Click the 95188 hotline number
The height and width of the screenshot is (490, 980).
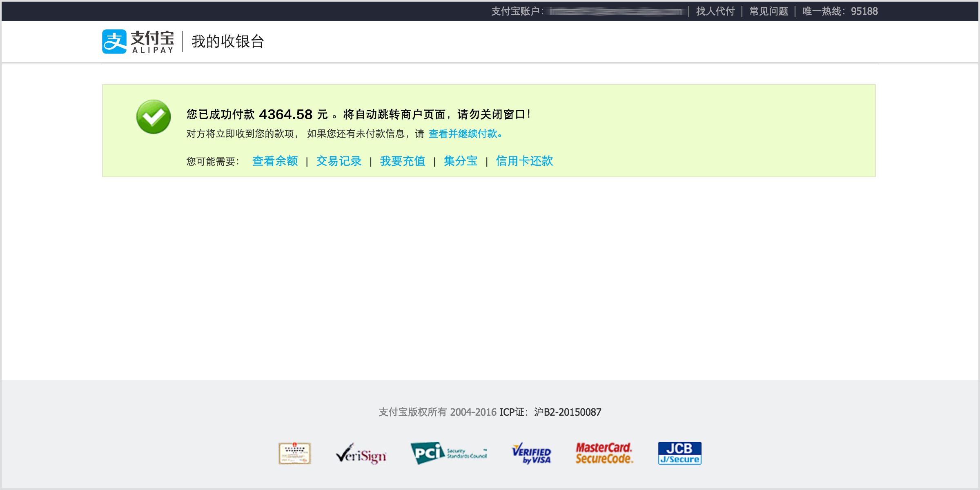click(x=864, y=11)
